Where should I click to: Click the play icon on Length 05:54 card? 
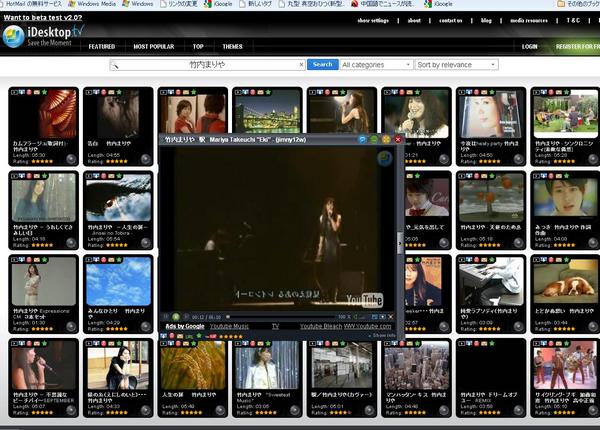point(89,176)
